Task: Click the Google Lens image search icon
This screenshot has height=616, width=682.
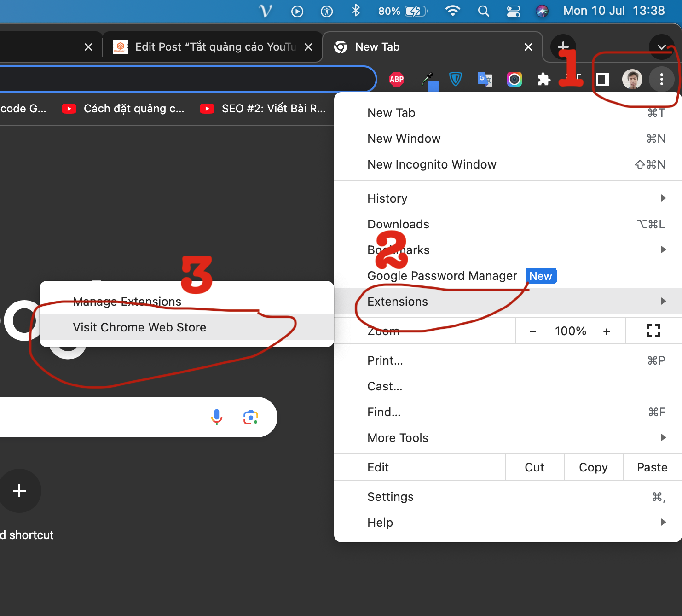Action: 250,417
